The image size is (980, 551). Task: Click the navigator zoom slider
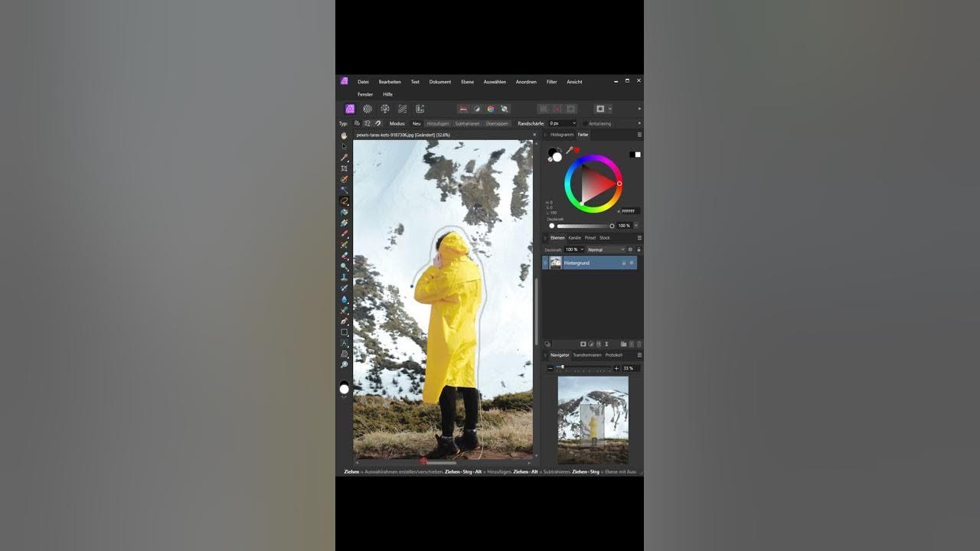pyautogui.click(x=583, y=368)
